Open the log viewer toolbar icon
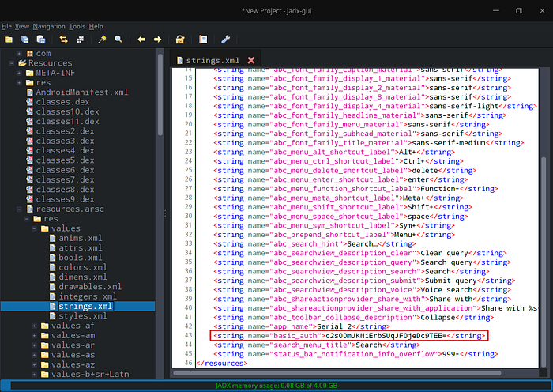 (203, 39)
